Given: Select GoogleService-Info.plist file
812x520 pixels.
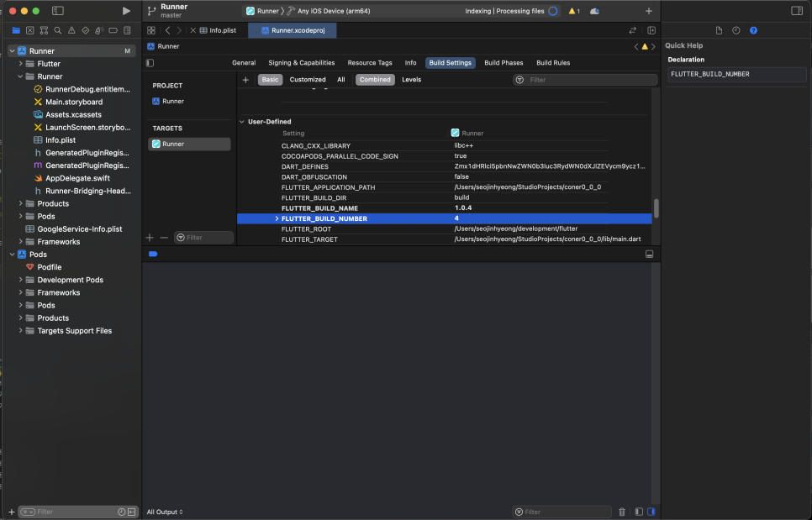Looking at the screenshot, I should (x=79, y=229).
